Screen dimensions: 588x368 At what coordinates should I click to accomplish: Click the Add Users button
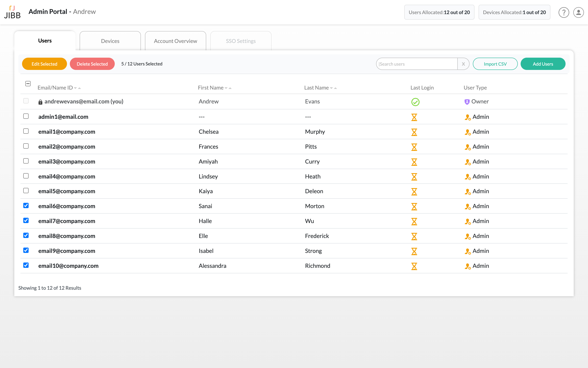pos(543,64)
